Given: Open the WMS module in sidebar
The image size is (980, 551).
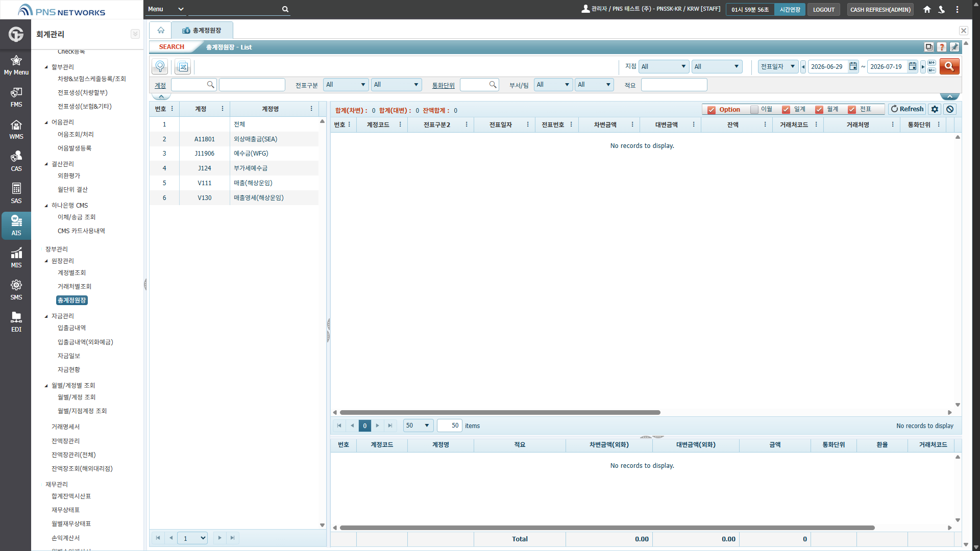Looking at the screenshot, I should click(x=16, y=129).
